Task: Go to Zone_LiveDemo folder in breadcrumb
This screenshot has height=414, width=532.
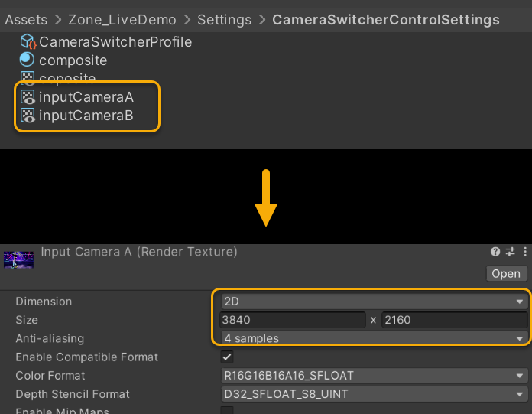Action: (122, 20)
